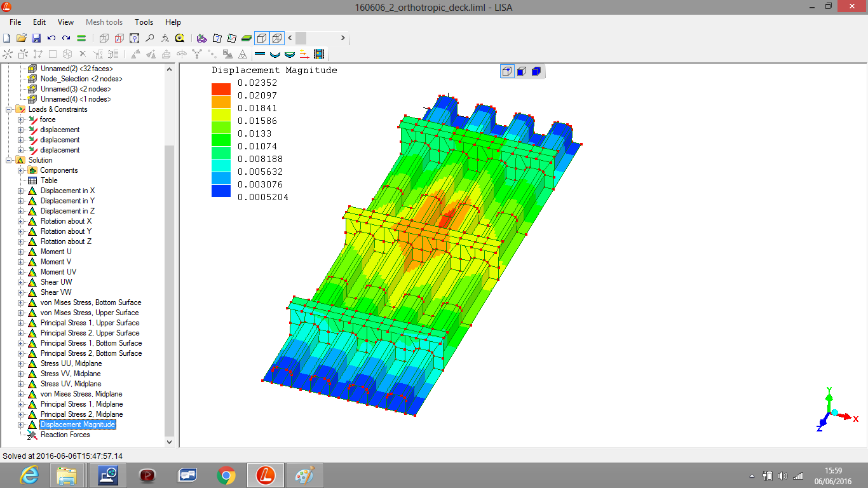Click the red 0.02352 legend color
The image size is (868, 488).
pyautogui.click(x=221, y=89)
